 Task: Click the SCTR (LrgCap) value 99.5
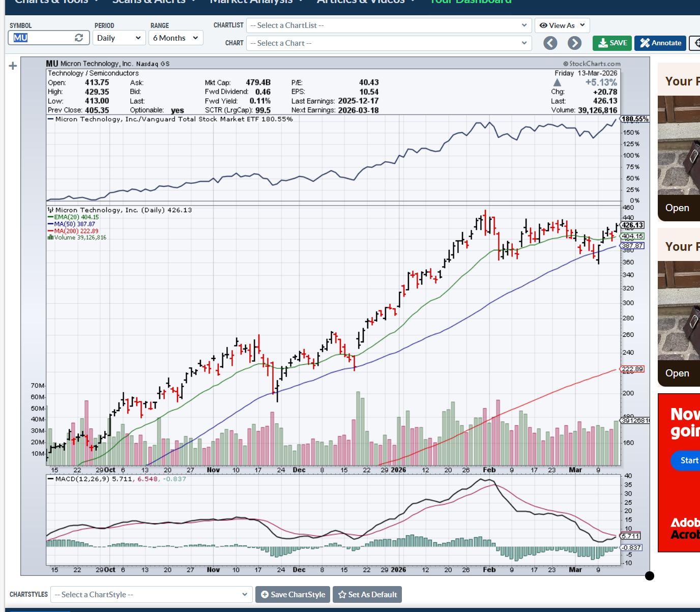click(x=263, y=110)
